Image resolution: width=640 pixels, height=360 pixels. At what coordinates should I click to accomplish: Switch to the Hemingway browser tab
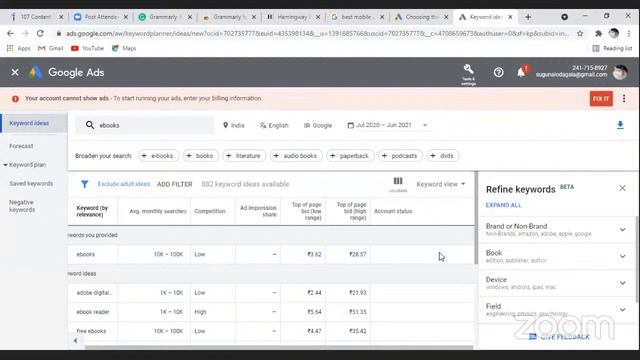click(293, 17)
